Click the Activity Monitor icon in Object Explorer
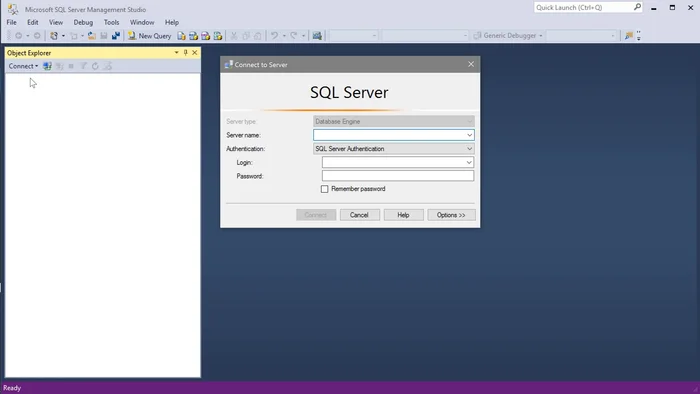The image size is (700, 394). [108, 66]
